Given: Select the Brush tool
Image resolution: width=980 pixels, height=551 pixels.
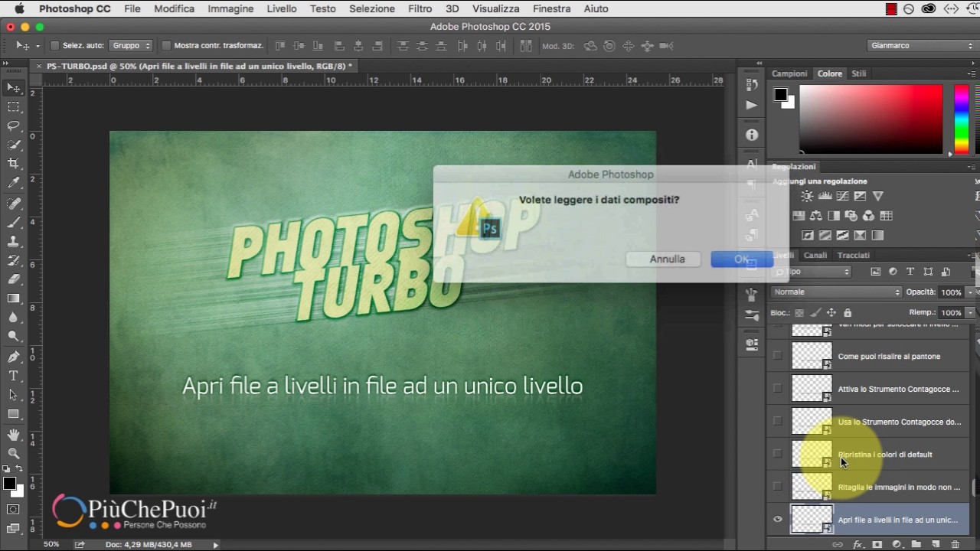Looking at the screenshot, I should [x=14, y=223].
